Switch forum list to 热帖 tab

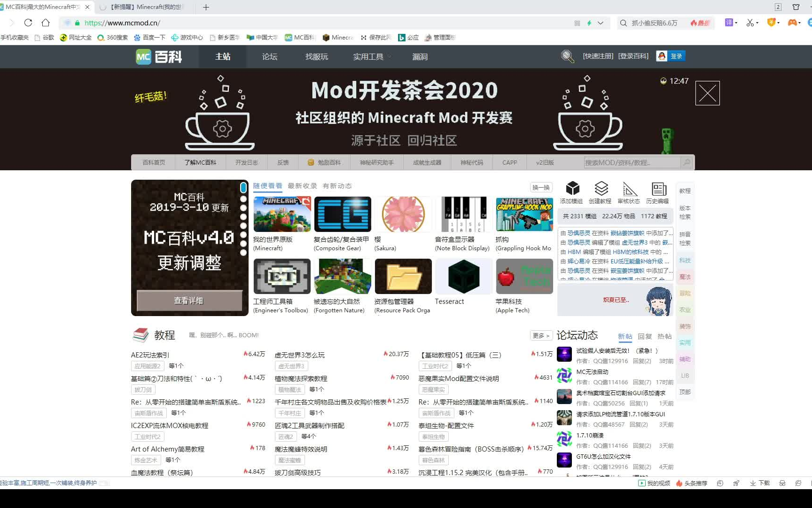click(x=664, y=336)
